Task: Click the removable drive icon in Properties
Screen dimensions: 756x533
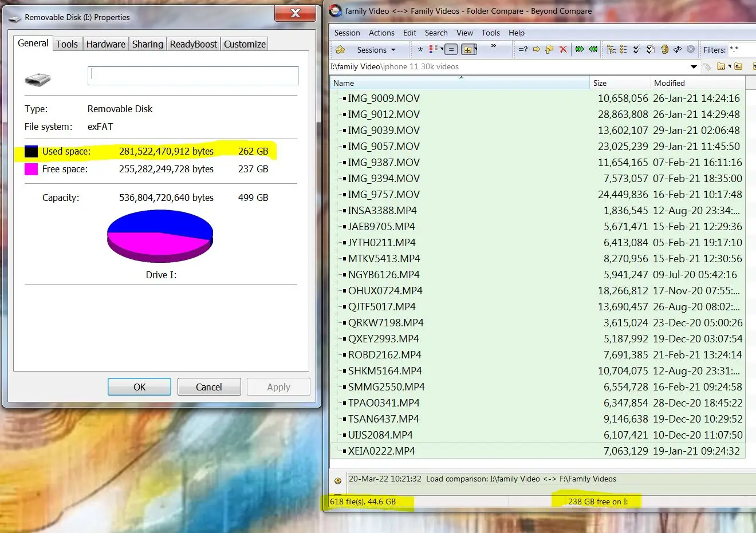Action: [x=38, y=79]
